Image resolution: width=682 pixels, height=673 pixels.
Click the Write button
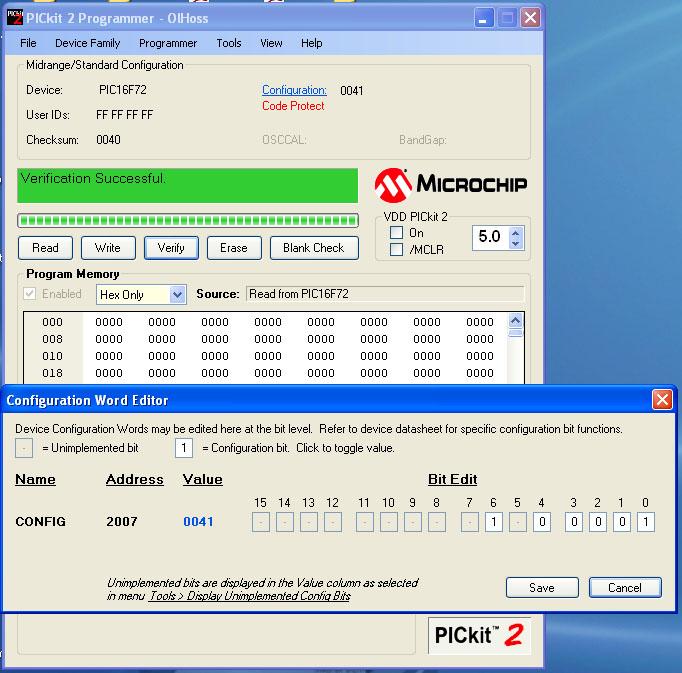click(108, 248)
